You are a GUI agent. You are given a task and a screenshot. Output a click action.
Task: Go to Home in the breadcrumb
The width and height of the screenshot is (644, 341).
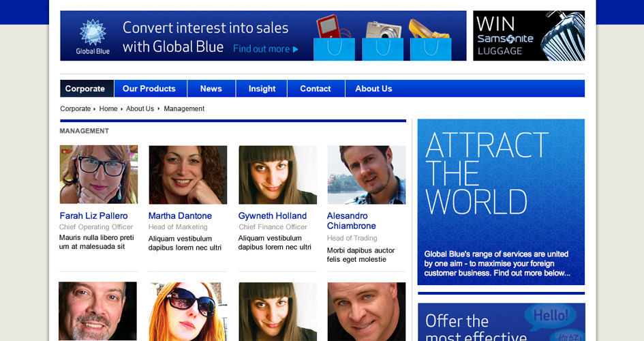pyautogui.click(x=108, y=109)
